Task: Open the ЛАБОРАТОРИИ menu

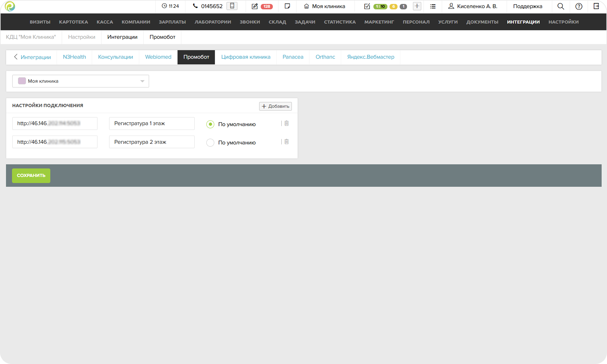Action: coord(213,22)
